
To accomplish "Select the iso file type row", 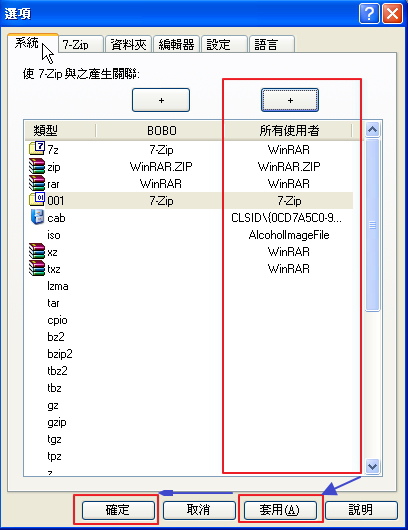I will (x=189, y=235).
